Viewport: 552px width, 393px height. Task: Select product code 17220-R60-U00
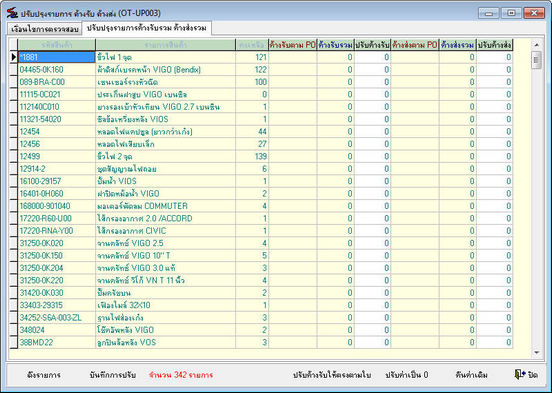(57, 218)
